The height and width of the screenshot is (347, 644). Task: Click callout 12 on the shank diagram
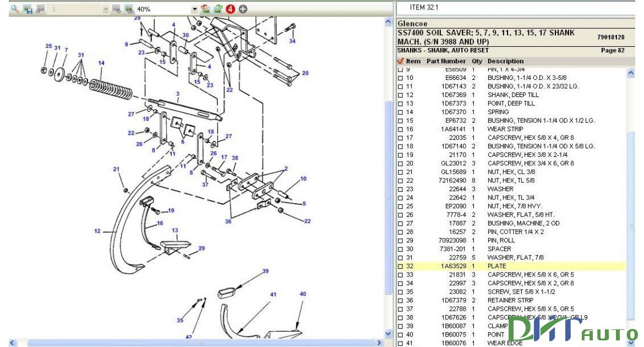tap(97, 231)
